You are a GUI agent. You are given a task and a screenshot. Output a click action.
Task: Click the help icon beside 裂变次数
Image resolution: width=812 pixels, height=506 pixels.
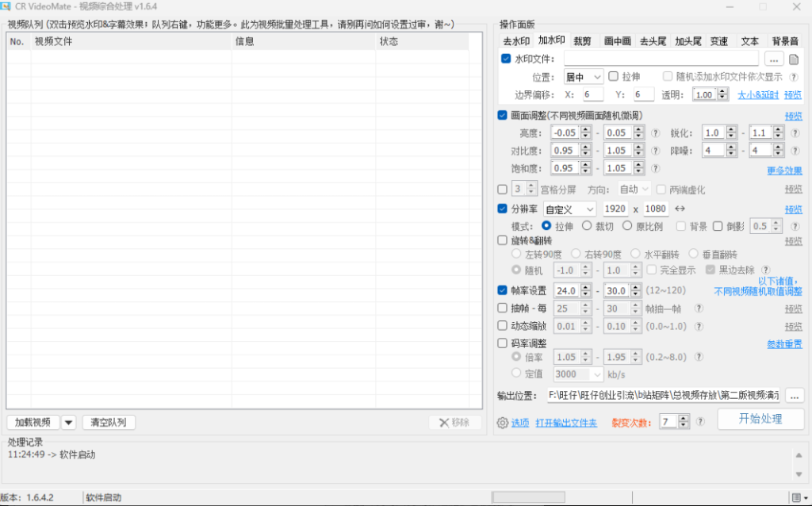(x=699, y=421)
